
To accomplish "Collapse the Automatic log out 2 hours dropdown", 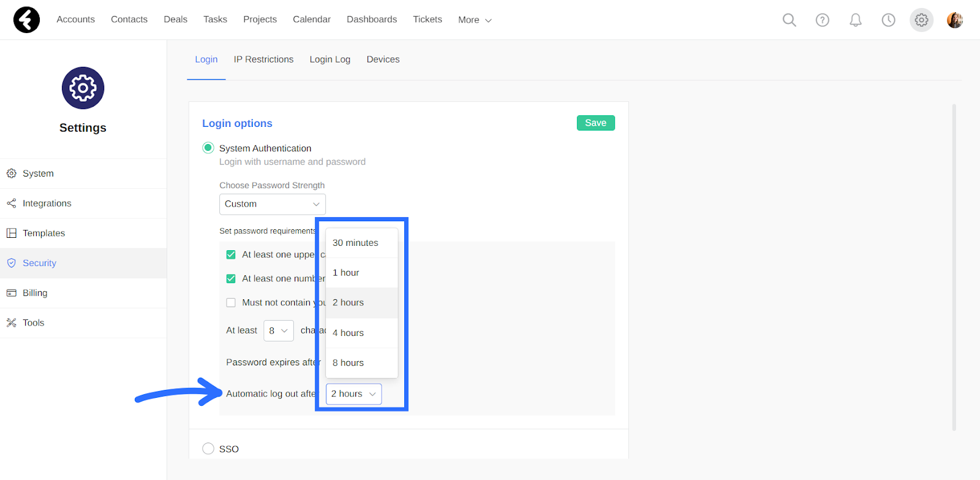I will (x=354, y=394).
